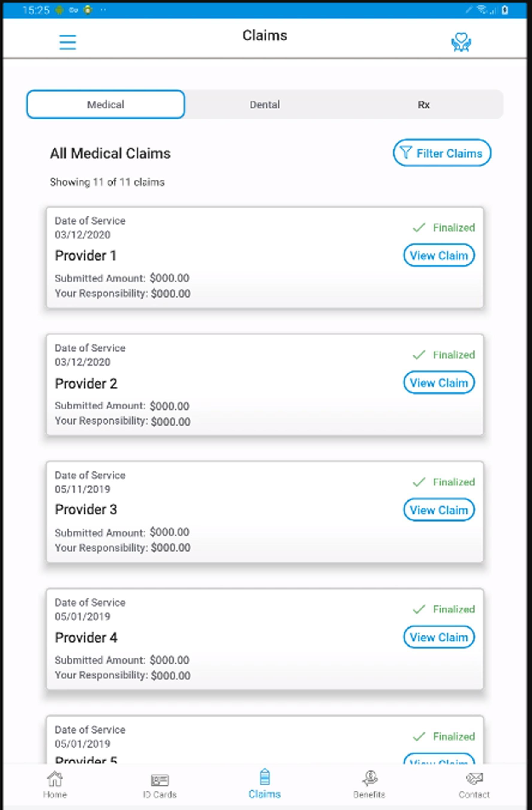The height and width of the screenshot is (810, 532).
Task: Open the ID Cards icon
Action: point(160,780)
